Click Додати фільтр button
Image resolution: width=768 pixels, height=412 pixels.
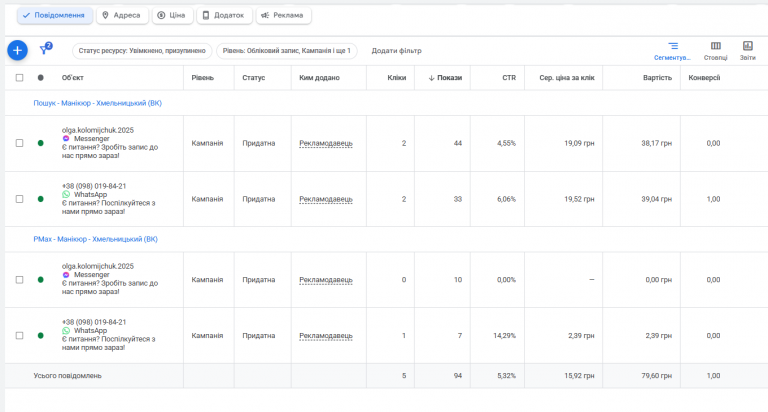click(x=396, y=50)
